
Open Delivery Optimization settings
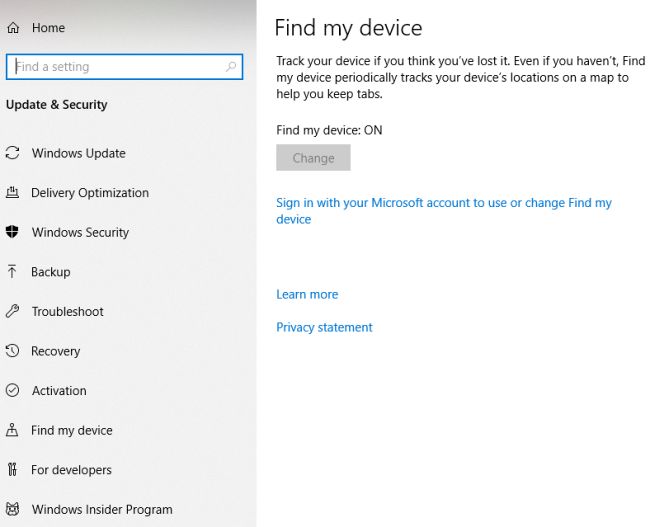click(90, 192)
